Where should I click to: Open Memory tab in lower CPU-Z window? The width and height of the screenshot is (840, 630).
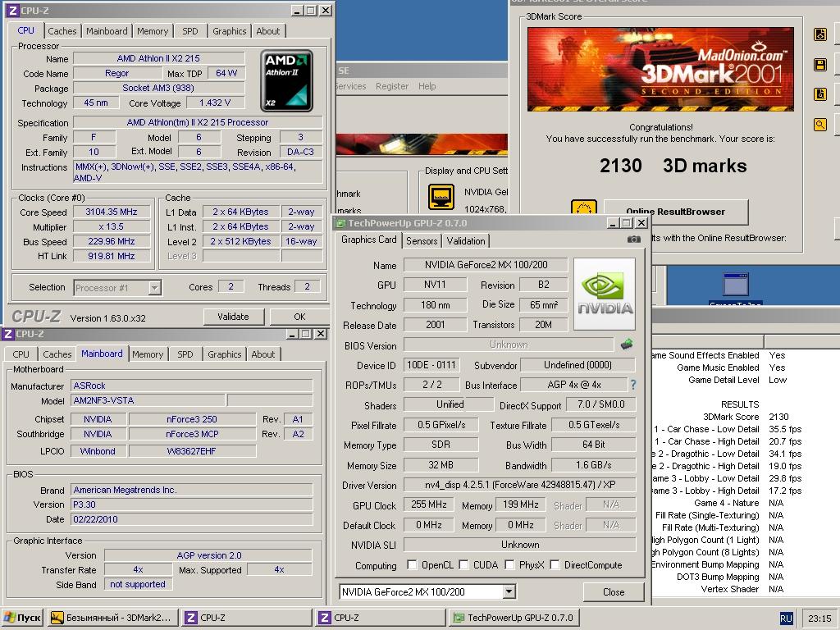coord(148,354)
